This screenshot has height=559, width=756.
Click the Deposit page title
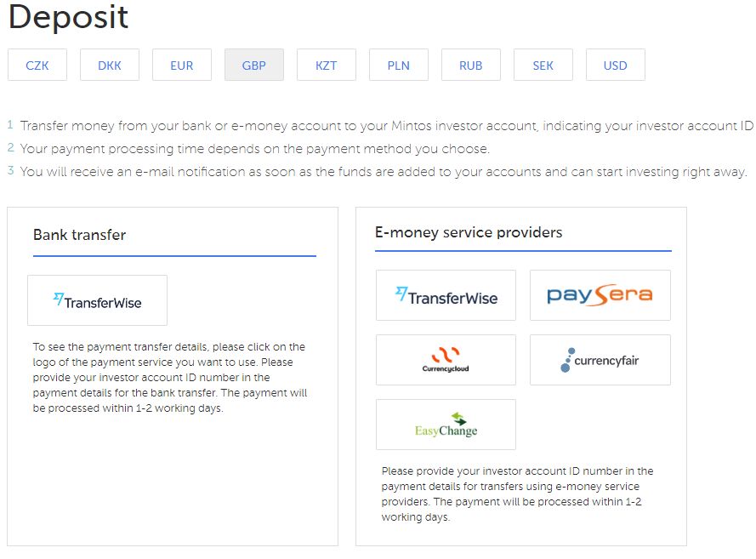(x=69, y=17)
